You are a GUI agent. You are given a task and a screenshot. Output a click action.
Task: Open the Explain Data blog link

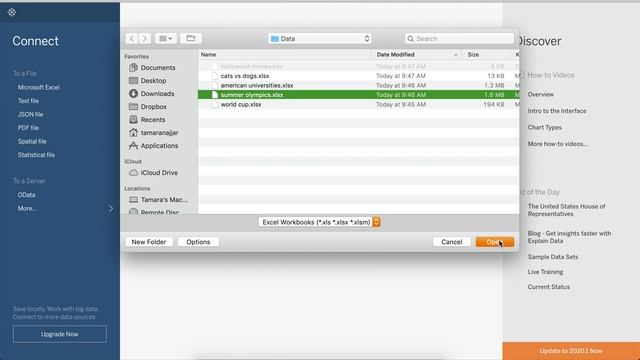coord(569,237)
